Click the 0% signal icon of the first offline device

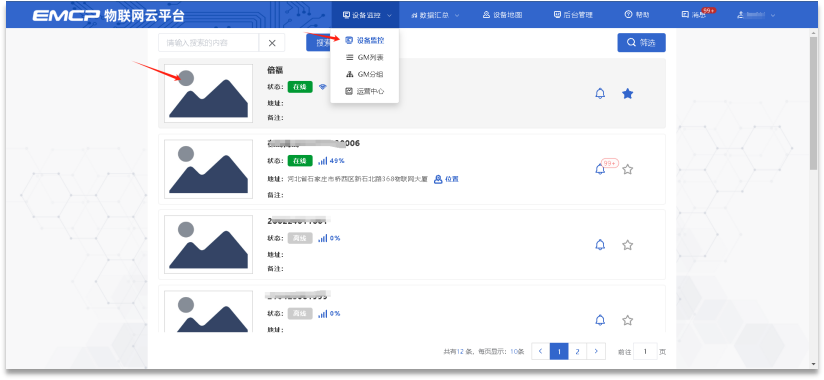[329, 238]
